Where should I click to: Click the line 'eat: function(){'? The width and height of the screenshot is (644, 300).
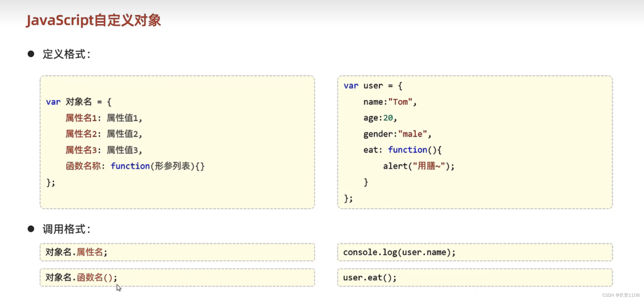pos(403,150)
